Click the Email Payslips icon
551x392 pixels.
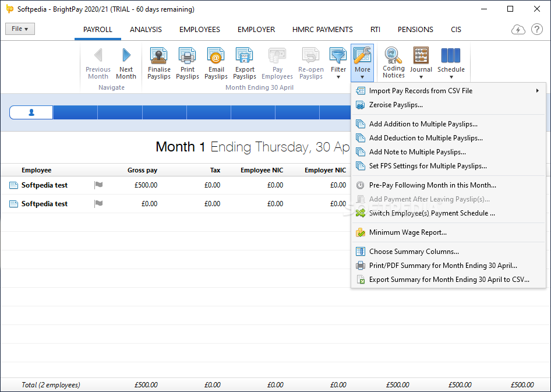[x=216, y=55]
